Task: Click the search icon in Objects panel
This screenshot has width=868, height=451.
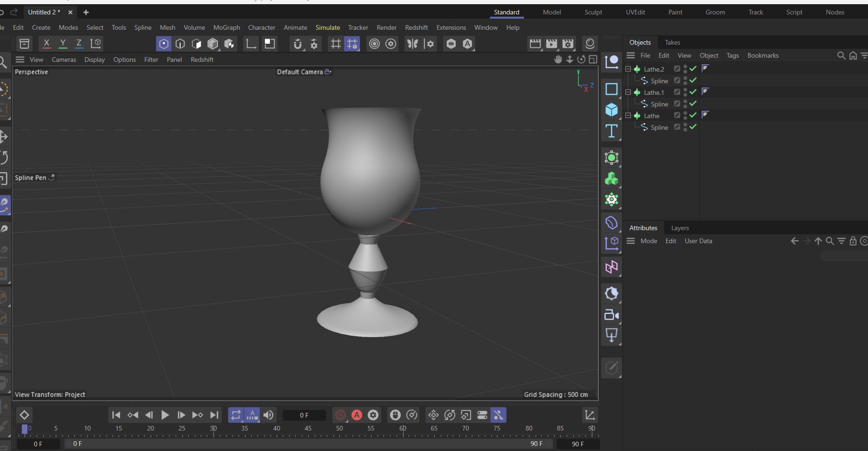Action: click(841, 55)
